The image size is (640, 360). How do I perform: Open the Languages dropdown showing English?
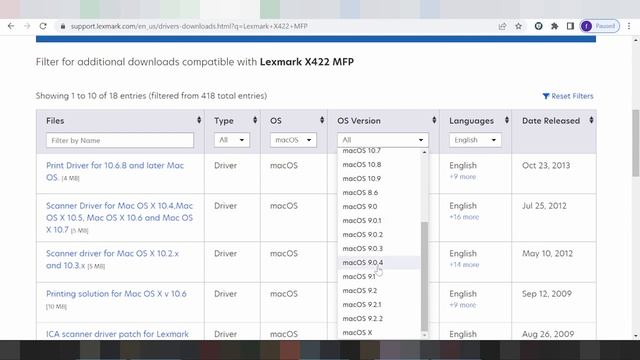click(475, 140)
